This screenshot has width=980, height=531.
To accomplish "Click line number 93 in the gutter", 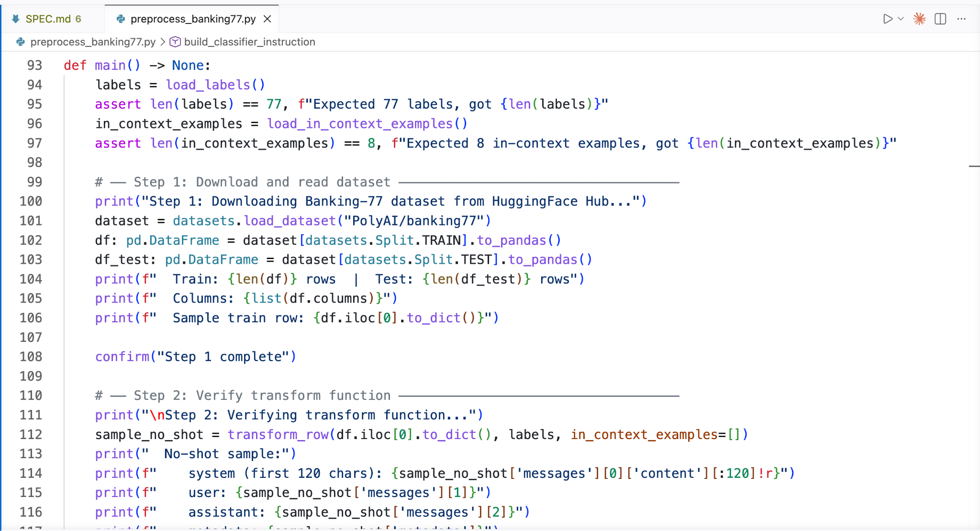I will [34, 65].
